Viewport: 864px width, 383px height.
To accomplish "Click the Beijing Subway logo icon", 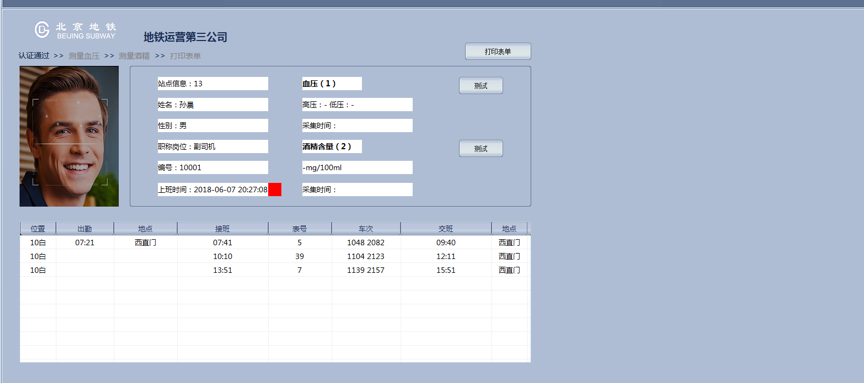I will 42,30.
